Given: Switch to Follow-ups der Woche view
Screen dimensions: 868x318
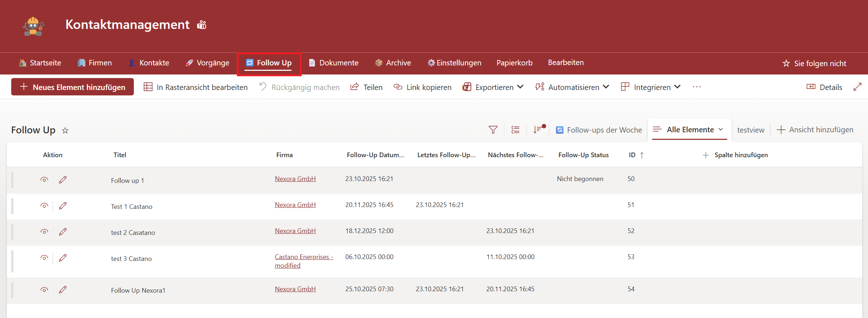Looking at the screenshot, I should [599, 130].
